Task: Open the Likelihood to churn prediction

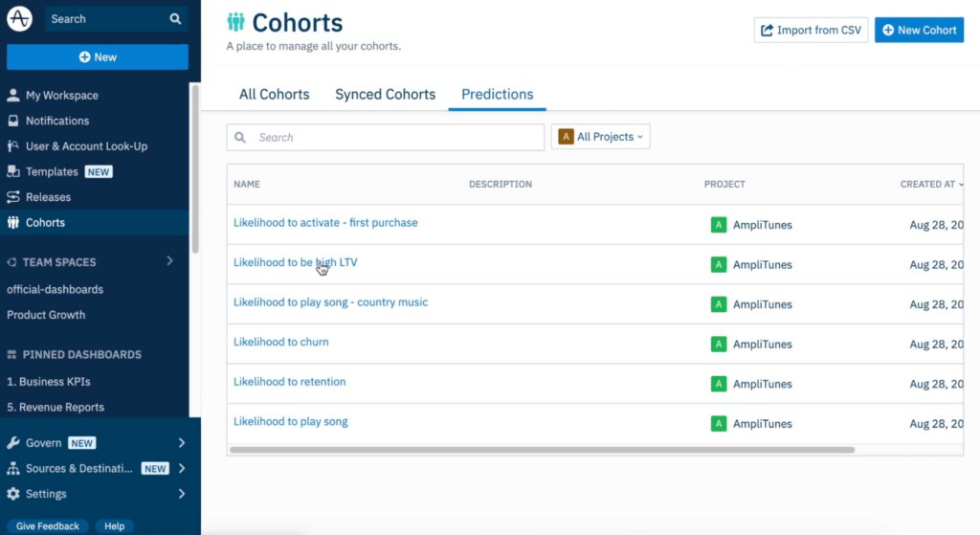Action: pos(280,342)
